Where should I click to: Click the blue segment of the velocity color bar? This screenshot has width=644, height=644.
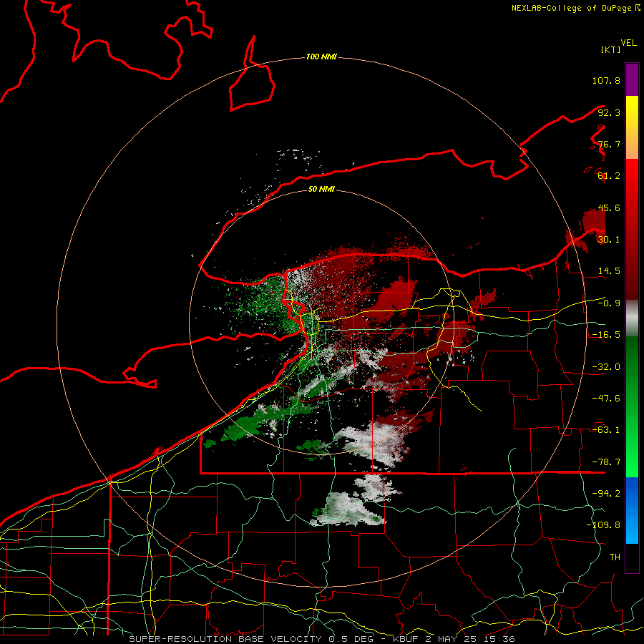pos(632,510)
